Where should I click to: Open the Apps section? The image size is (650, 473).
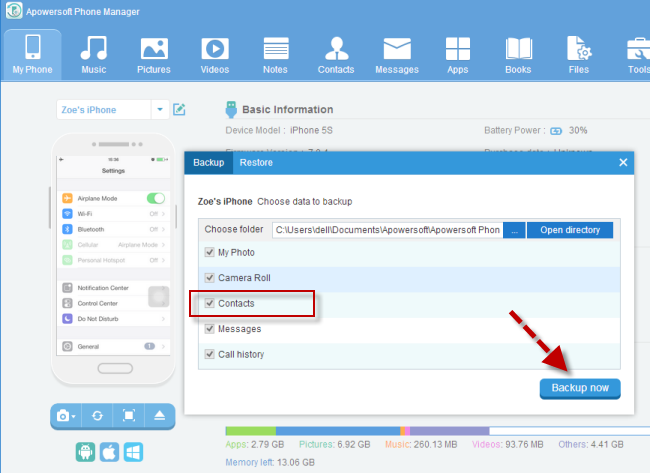pos(458,54)
